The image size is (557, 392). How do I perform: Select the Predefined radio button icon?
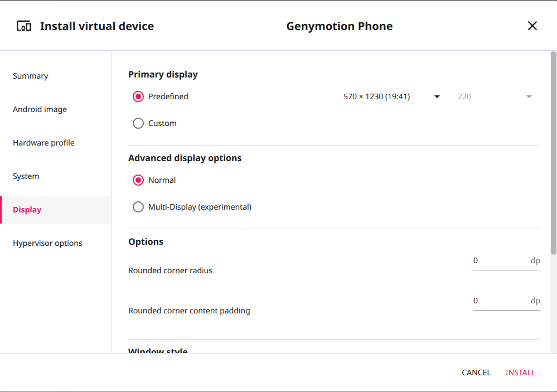(138, 96)
